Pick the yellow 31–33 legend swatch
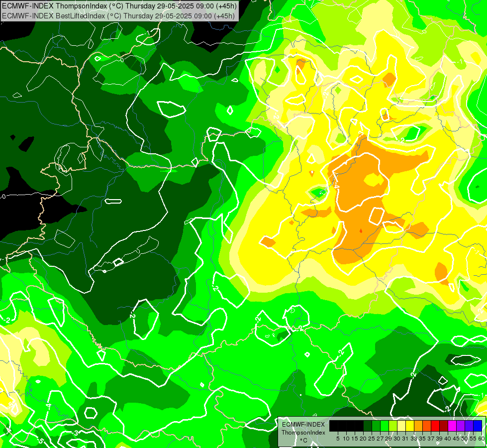487x448 pixels. 410,426
